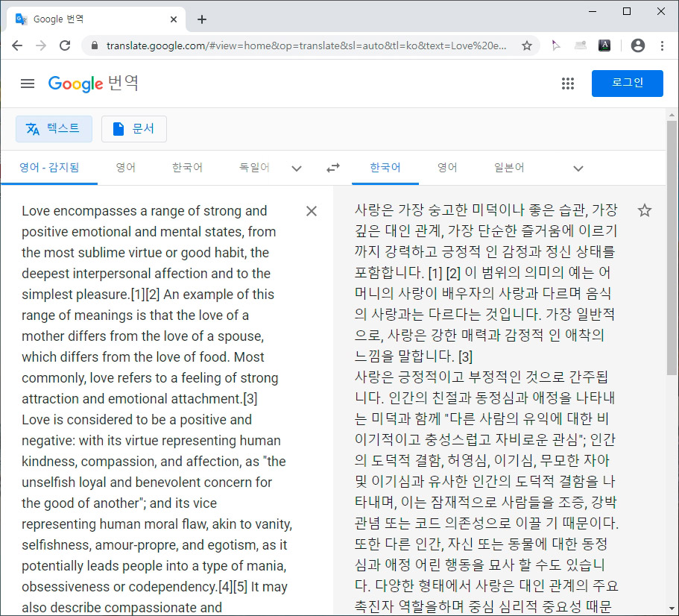Maximize the Chrome window
679x616 pixels.
[x=627, y=11]
